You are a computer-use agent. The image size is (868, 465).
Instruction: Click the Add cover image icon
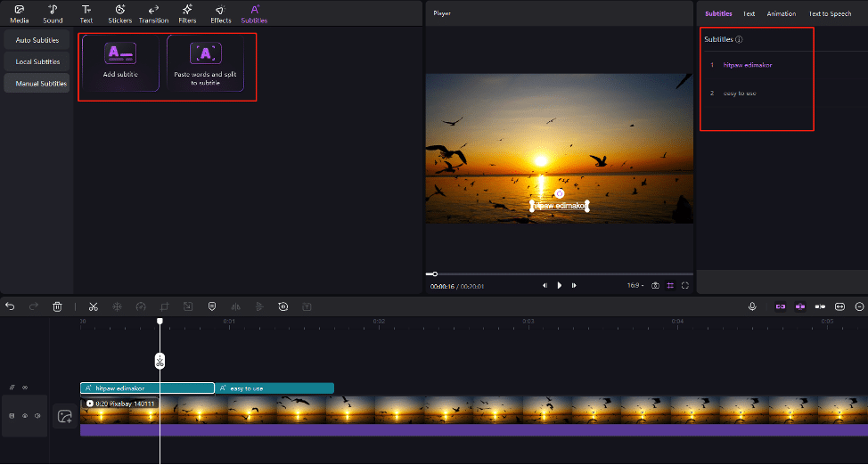click(64, 416)
